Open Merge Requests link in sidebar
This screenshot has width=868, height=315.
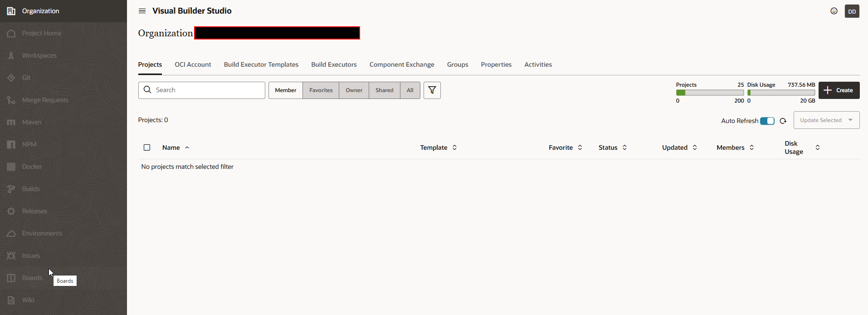45,100
